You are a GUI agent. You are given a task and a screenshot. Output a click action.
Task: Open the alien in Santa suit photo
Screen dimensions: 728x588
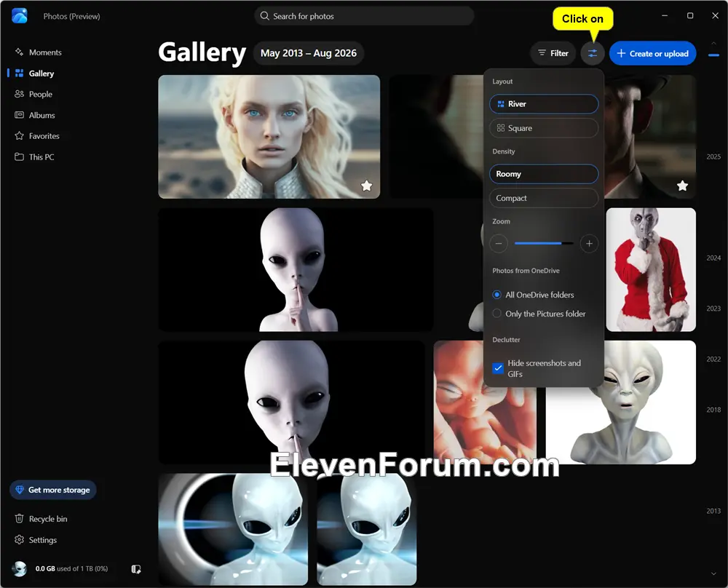[x=650, y=270]
